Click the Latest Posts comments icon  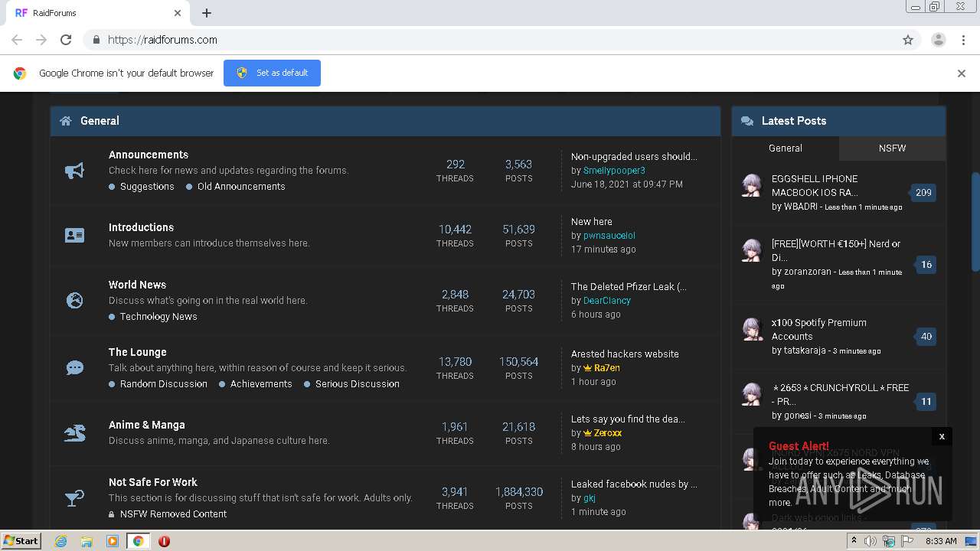coord(747,121)
